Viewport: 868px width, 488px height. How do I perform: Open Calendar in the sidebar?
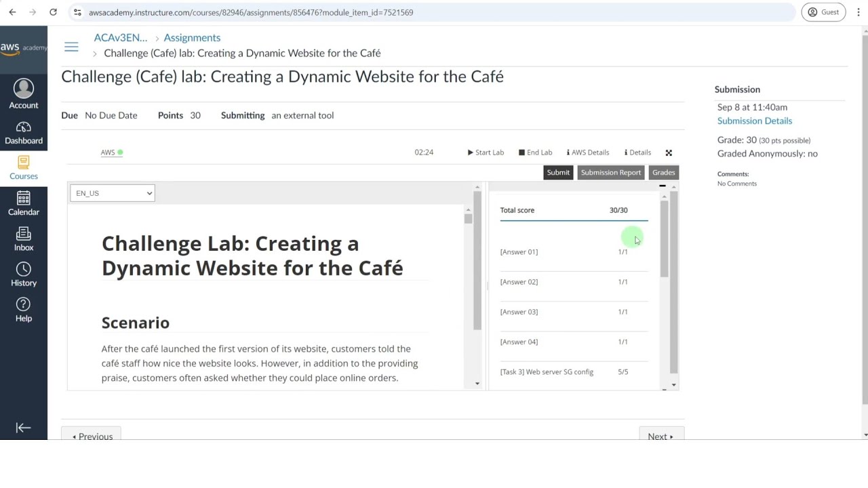coord(24,203)
